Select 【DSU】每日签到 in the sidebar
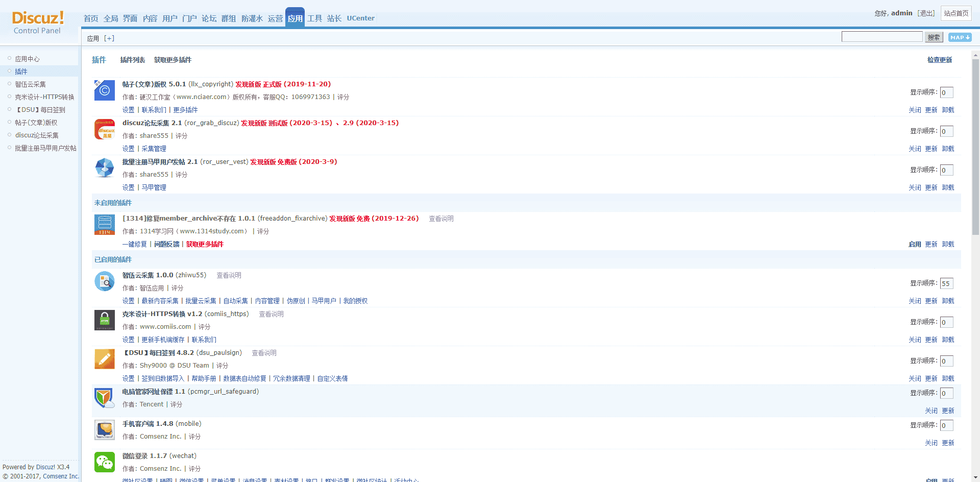 40,110
